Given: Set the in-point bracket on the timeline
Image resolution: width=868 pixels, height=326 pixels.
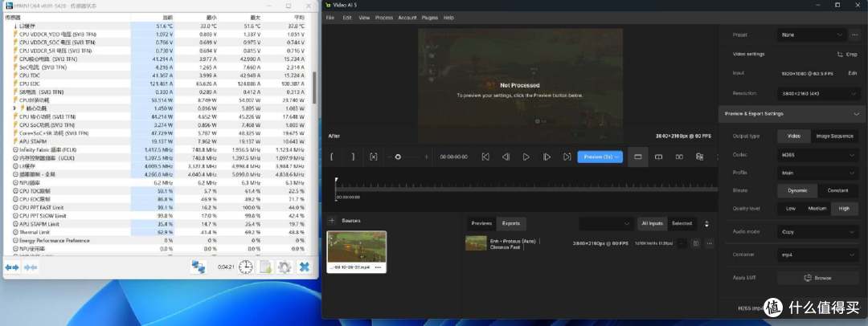Looking at the screenshot, I should tap(332, 157).
